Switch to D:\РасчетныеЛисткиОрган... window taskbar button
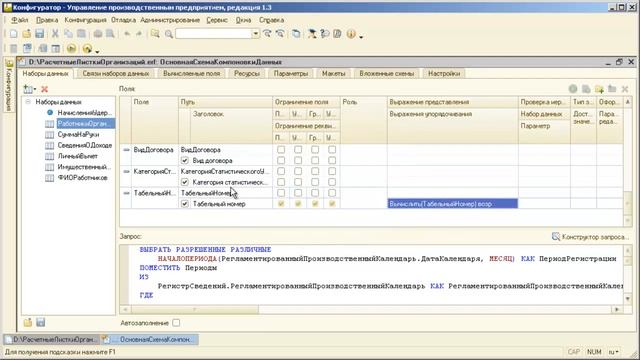This screenshot has height=360, width=640. tap(51, 339)
